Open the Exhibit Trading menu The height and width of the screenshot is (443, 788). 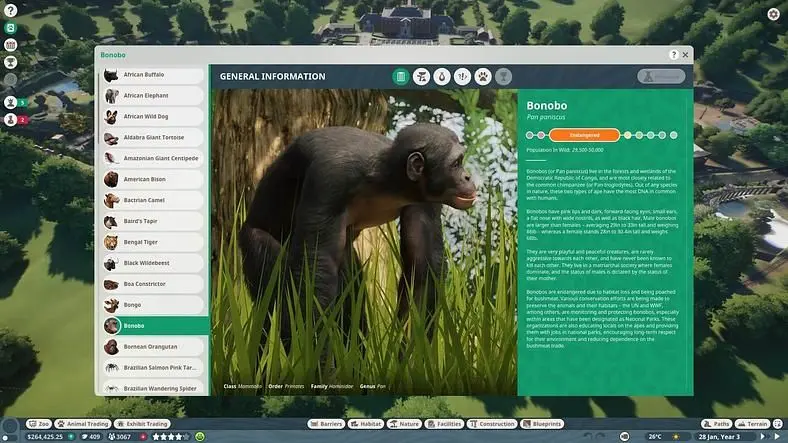click(x=142, y=424)
